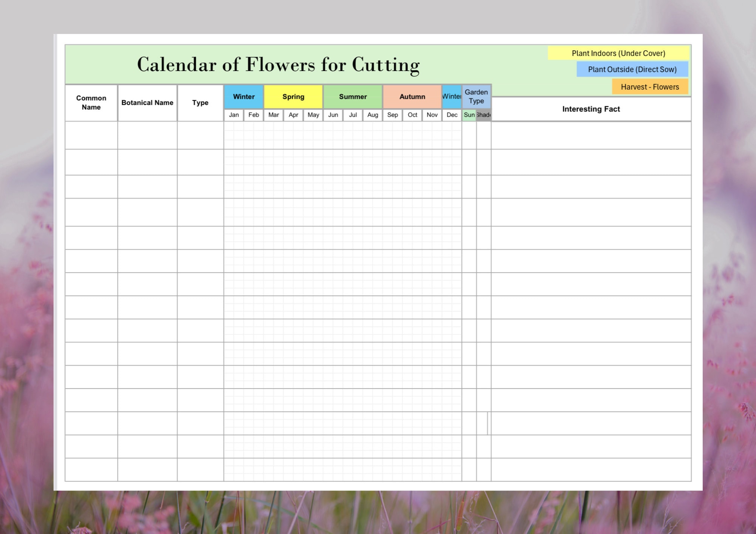The width and height of the screenshot is (756, 534).
Task: Select the yellow Plant Indoors (Under Cover) legend swatch
Action: pos(619,53)
